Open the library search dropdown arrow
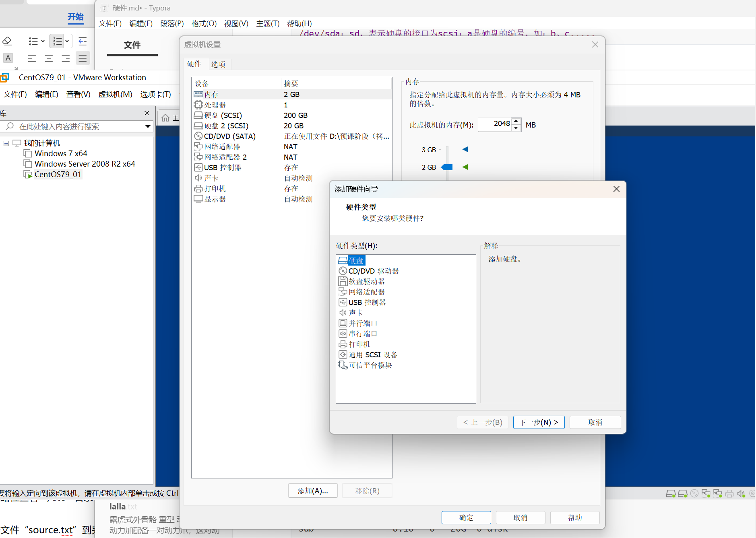This screenshot has width=756, height=538. click(148, 126)
